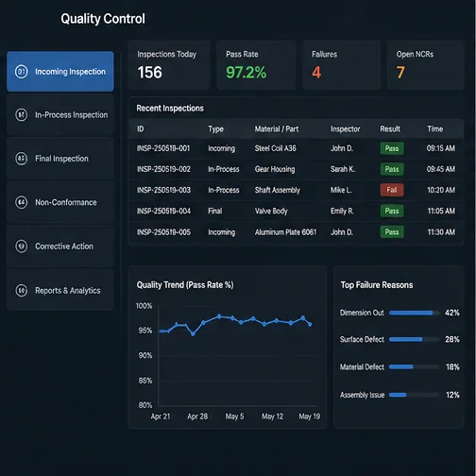Click the Dimension Out progress bar
Image resolution: width=476 pixels, height=476 pixels.
(415, 313)
